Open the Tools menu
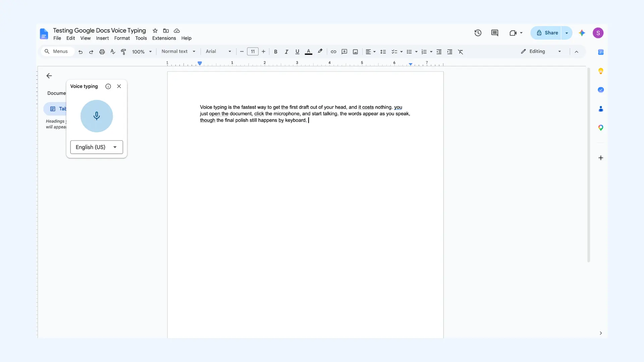Screen dimensions: 644x362 pos(141,38)
